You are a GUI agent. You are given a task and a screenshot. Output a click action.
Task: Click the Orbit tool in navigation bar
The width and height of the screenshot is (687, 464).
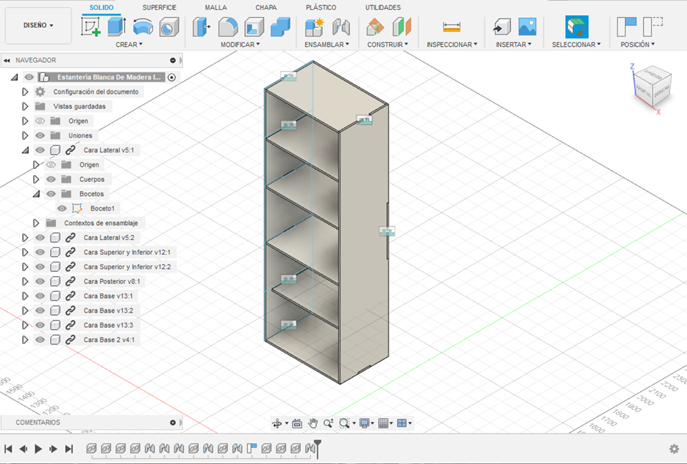277,423
